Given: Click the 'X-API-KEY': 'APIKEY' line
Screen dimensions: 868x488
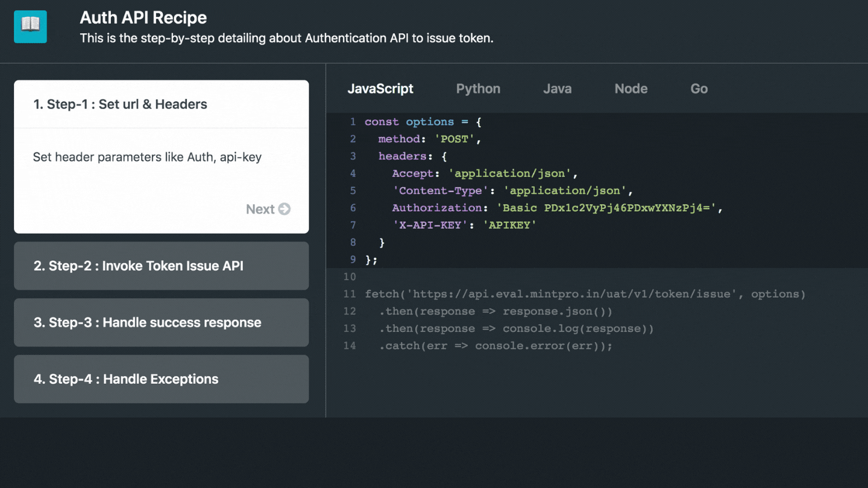Looking at the screenshot, I should [x=464, y=225].
